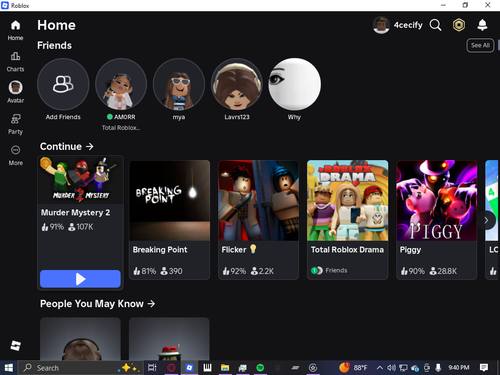Open Lavrs123 friend avatar
This screenshot has width=500, height=375.
[237, 84]
